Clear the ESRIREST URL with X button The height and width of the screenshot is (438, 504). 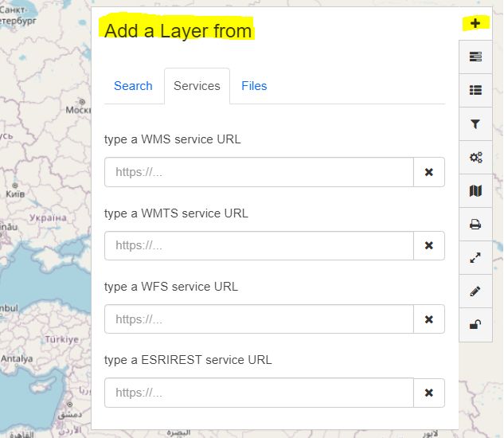click(x=429, y=393)
